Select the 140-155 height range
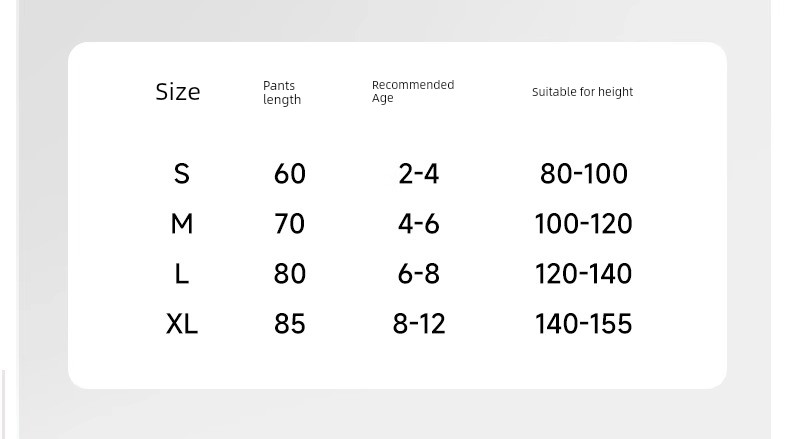The height and width of the screenshot is (439, 790). coord(583,324)
